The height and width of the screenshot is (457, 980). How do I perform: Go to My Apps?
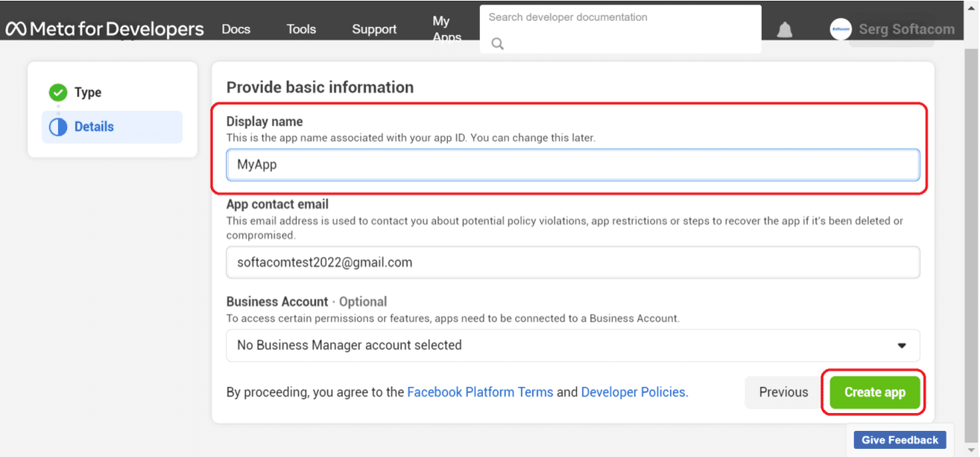(x=446, y=29)
